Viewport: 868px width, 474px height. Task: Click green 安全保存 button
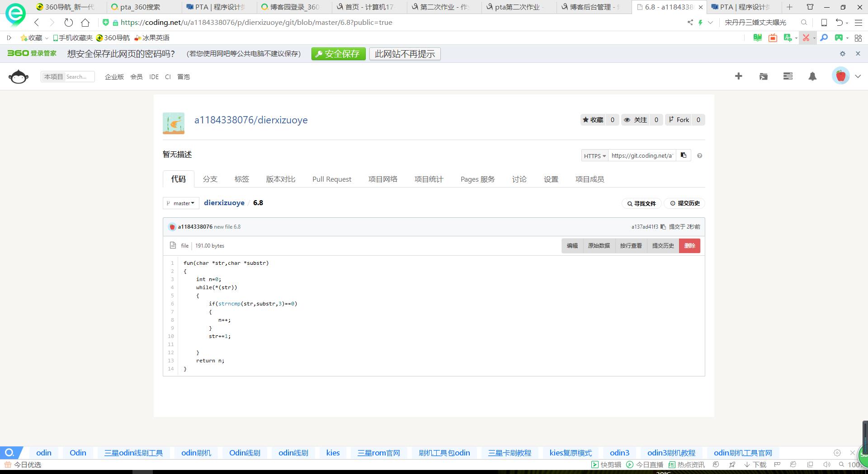(x=338, y=54)
